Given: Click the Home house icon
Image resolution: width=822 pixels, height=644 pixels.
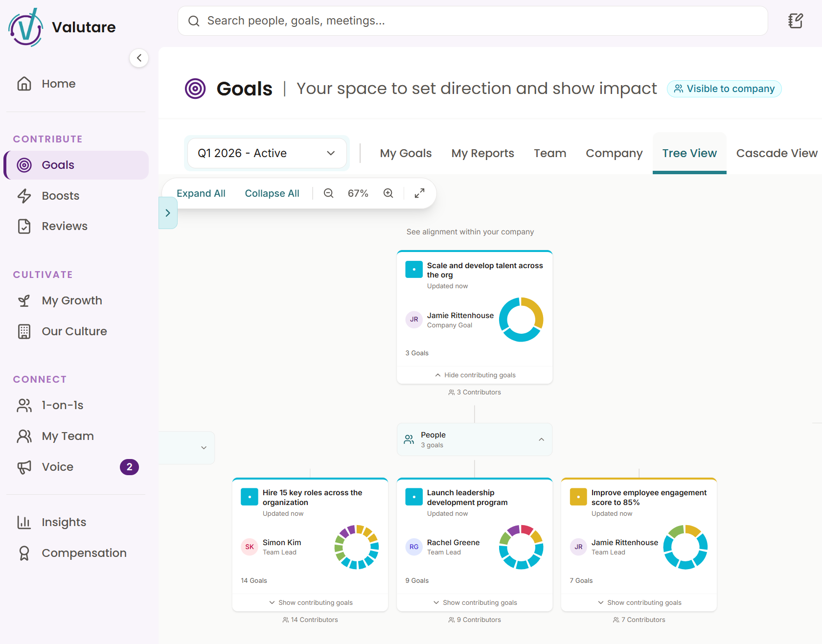Looking at the screenshot, I should (24, 84).
